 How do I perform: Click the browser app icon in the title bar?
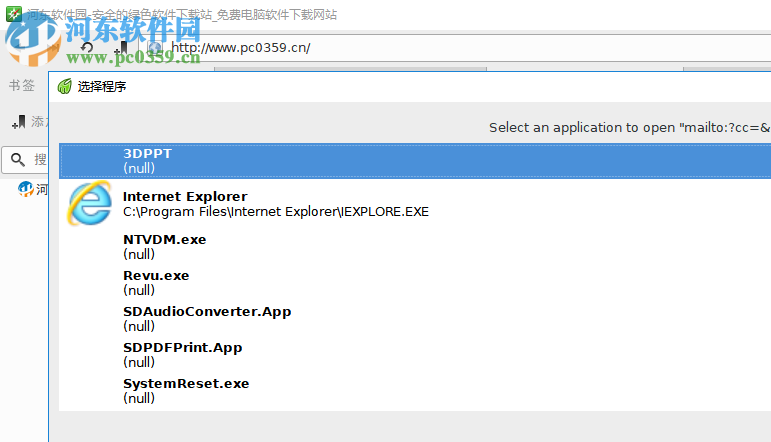[x=13, y=14]
